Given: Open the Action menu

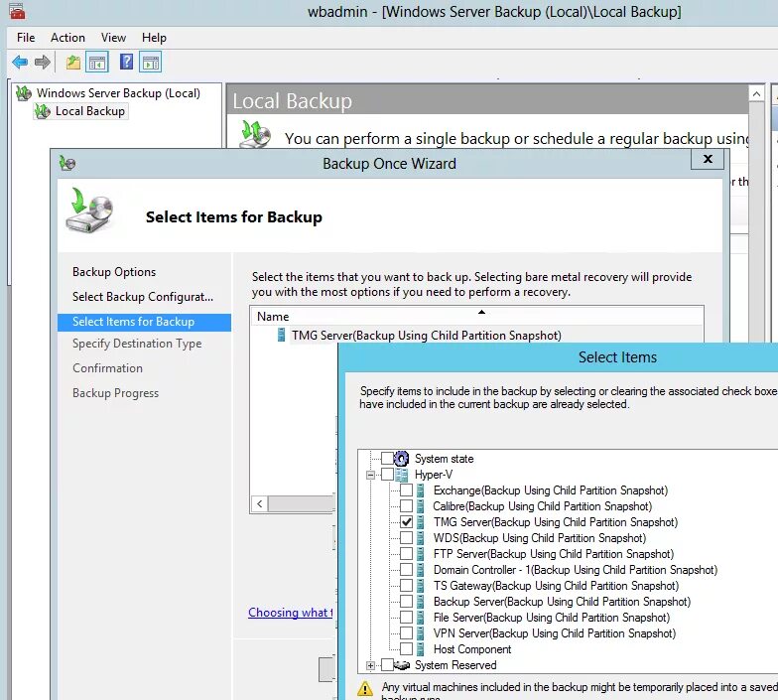Looking at the screenshot, I should click(67, 38).
